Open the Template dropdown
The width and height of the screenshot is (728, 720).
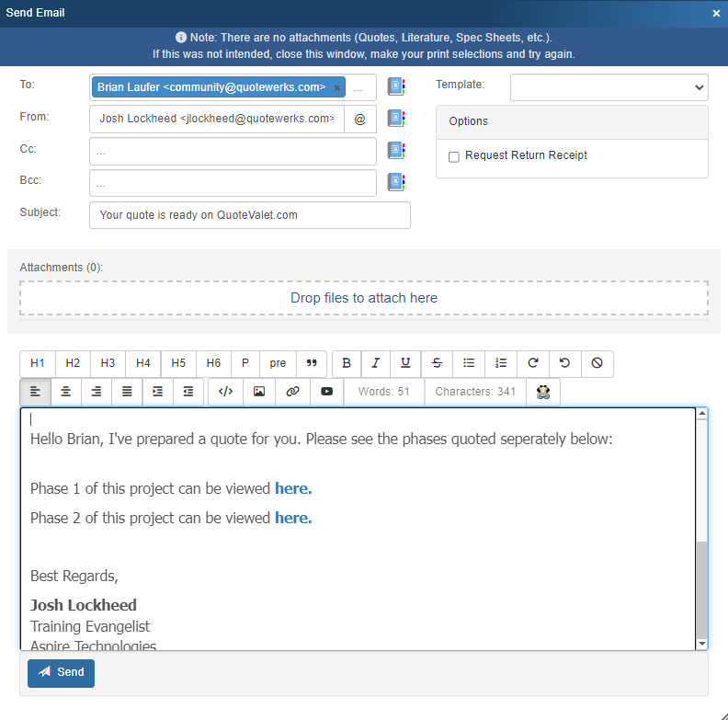pos(609,87)
